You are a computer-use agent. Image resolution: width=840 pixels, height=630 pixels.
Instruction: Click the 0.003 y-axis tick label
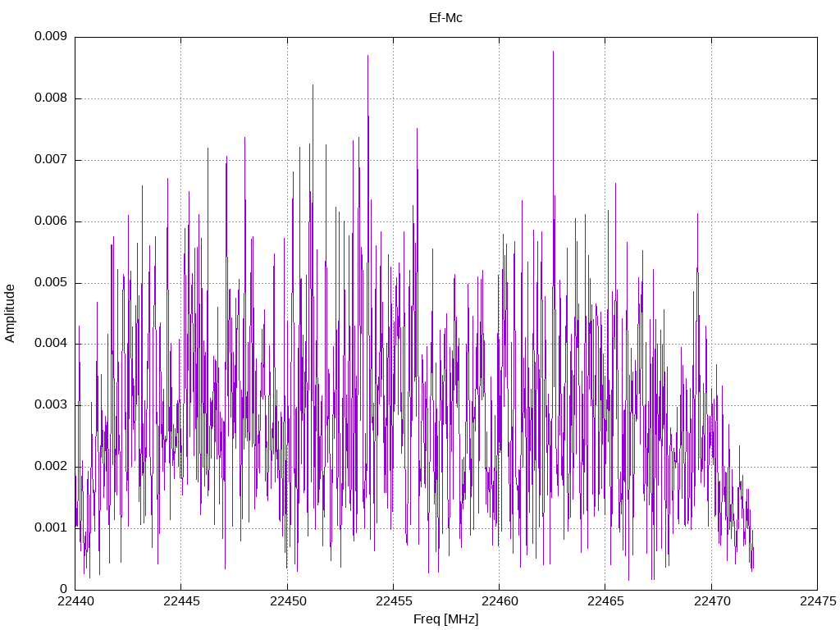(x=50, y=404)
